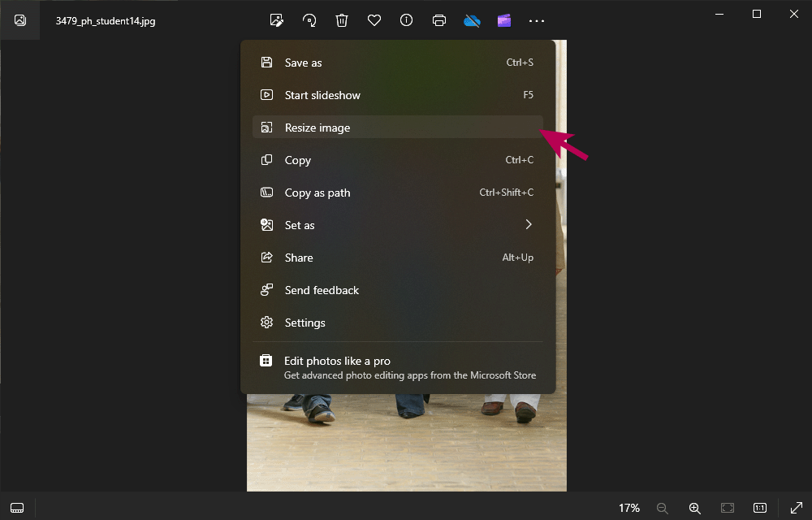Rotate the photo
Viewport: 812px width, 520px height.
click(309, 20)
